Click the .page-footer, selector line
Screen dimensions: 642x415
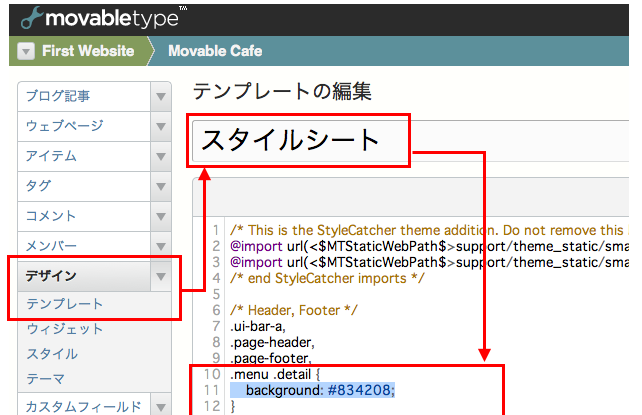(271, 358)
